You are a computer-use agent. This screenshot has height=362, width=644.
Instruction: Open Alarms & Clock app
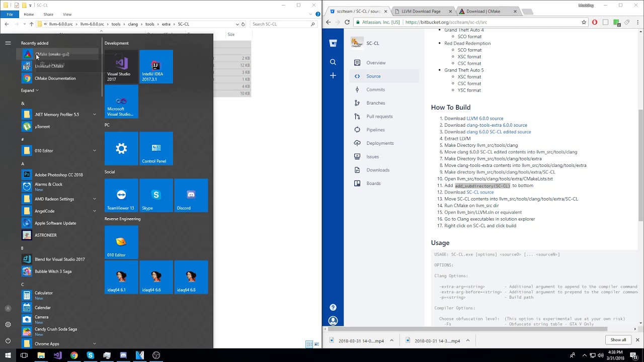[x=59, y=187]
